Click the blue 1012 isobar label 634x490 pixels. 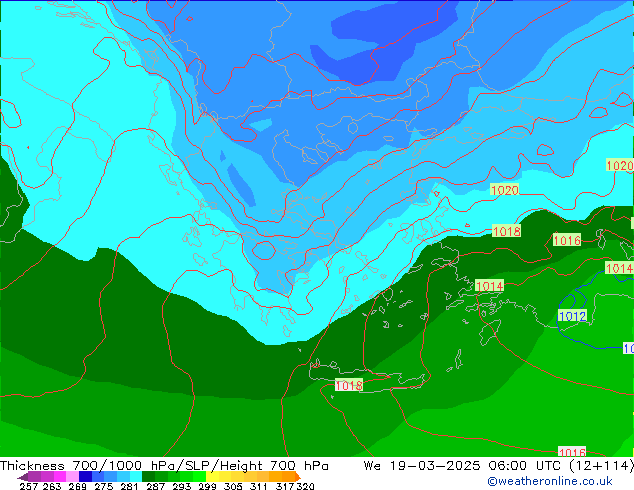click(572, 316)
